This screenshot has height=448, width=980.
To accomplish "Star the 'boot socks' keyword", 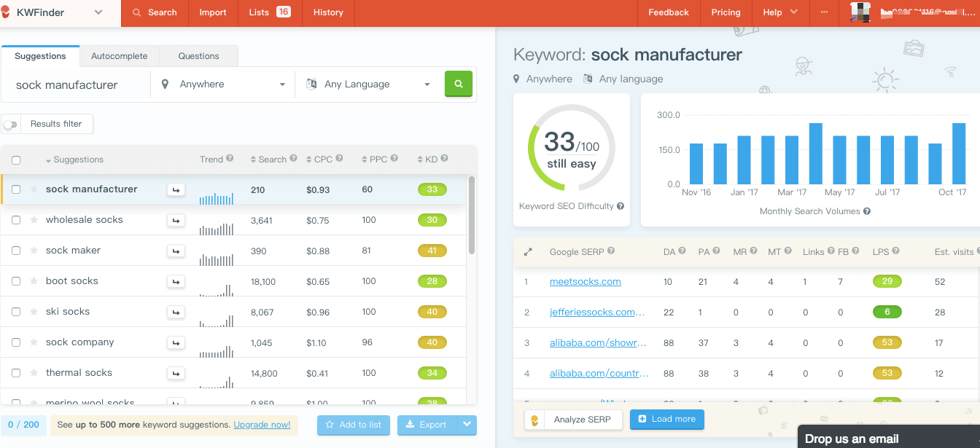I will 34,281.
